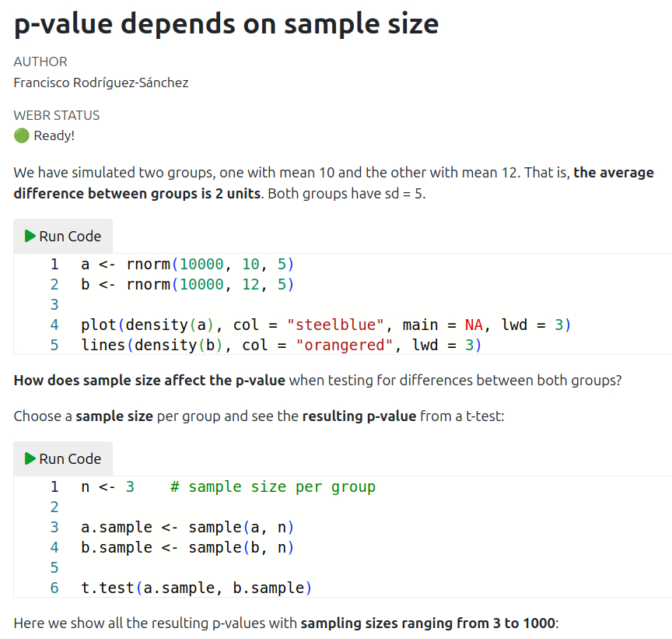The width and height of the screenshot is (672, 639).
Task: Click the WEBR STATUS label
Action: [x=57, y=115]
